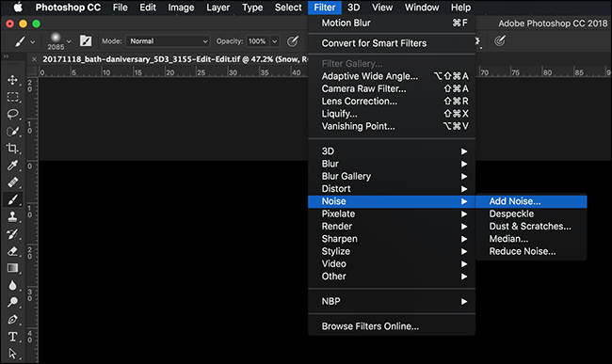Open the Apple menu
Image resolution: width=612 pixels, height=364 pixels.
point(18,8)
